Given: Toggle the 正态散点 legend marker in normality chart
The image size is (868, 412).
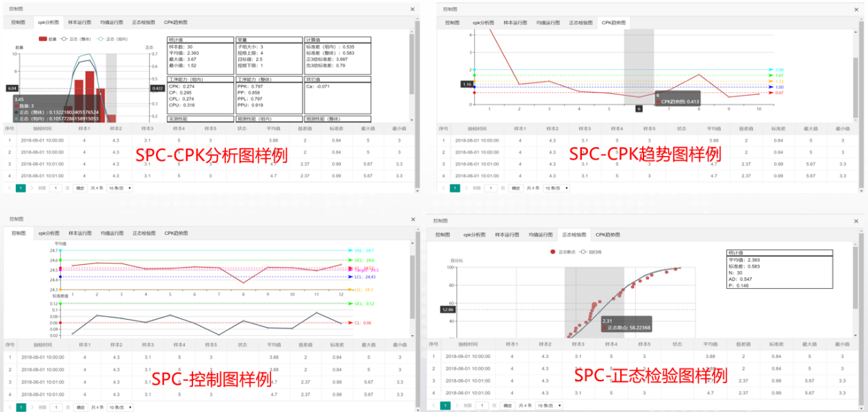Looking at the screenshot, I should click(x=554, y=252).
